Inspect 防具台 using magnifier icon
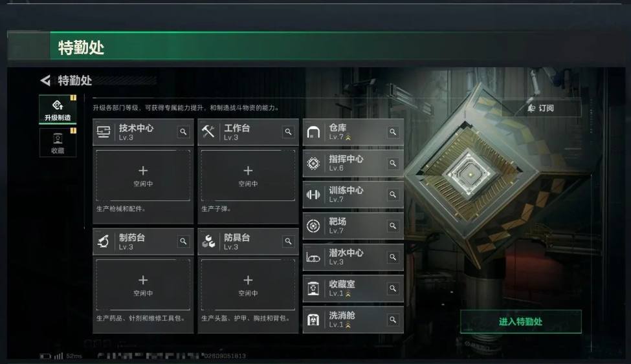Screen dimensions: 631x364 288,241
